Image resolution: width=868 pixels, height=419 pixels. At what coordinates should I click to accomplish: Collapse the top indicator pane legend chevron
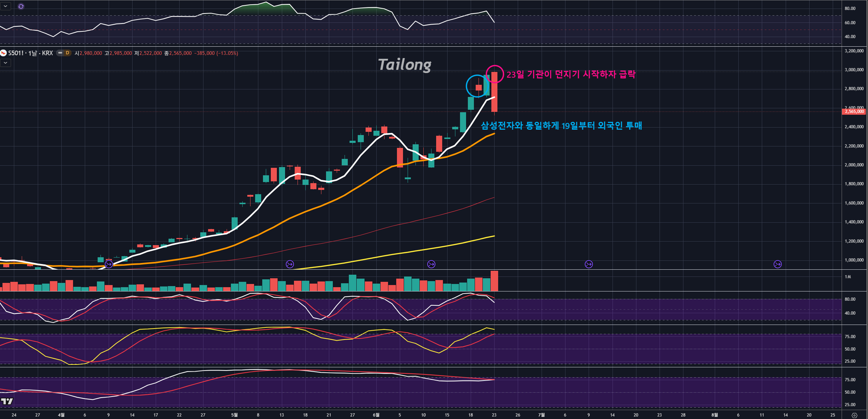point(5,6)
